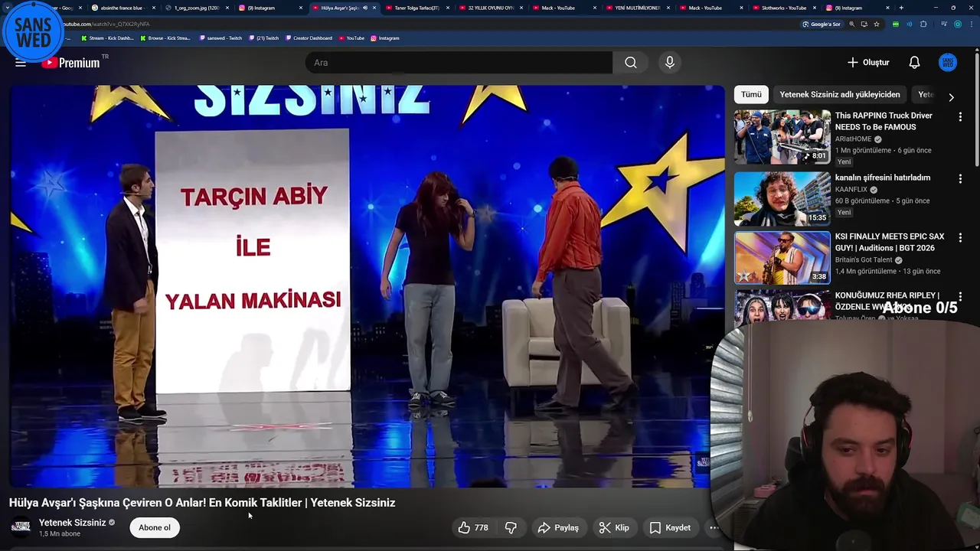980x551 pixels.
Task: Select the Tümü filter chip
Action: (x=751, y=94)
